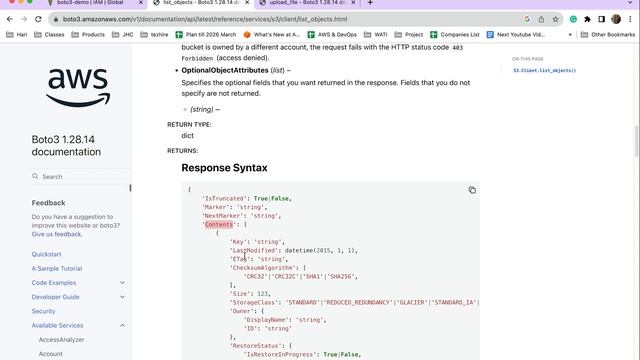Open the Code Examples sidebar link

click(x=54, y=283)
